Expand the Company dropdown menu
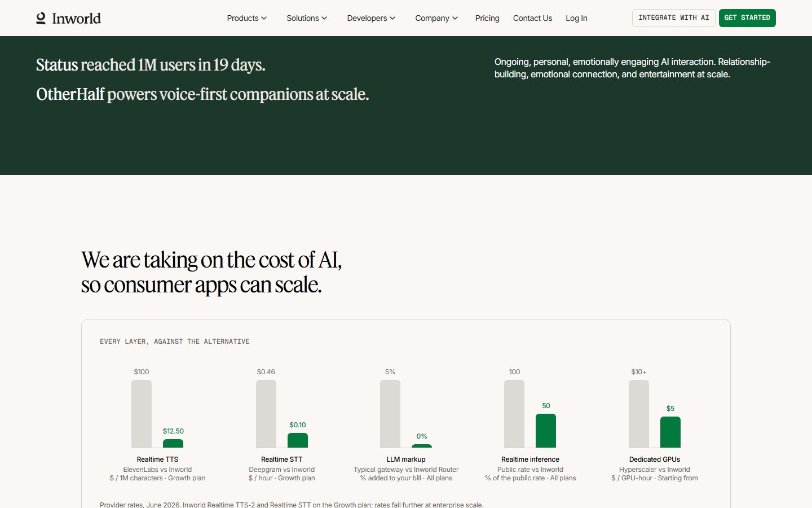 436,18
